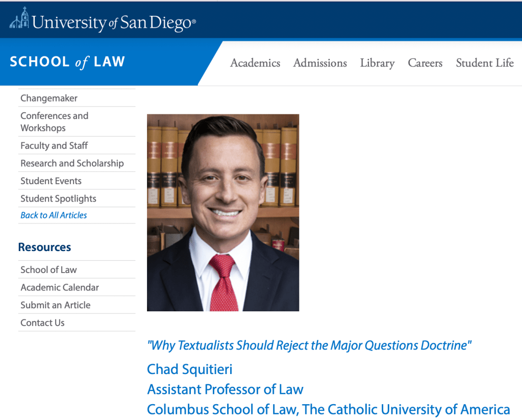This screenshot has width=522, height=420.
Task: Open the Admissions menu
Action: [x=320, y=63]
